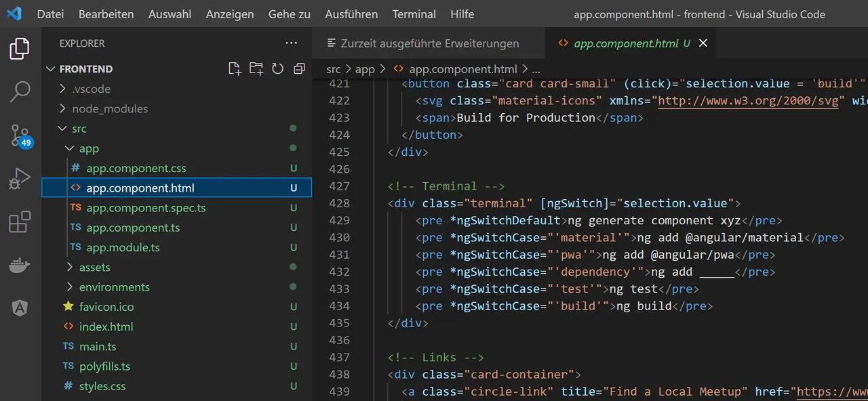Collapse the FRONTEND root section
868x401 pixels.
[x=85, y=69]
